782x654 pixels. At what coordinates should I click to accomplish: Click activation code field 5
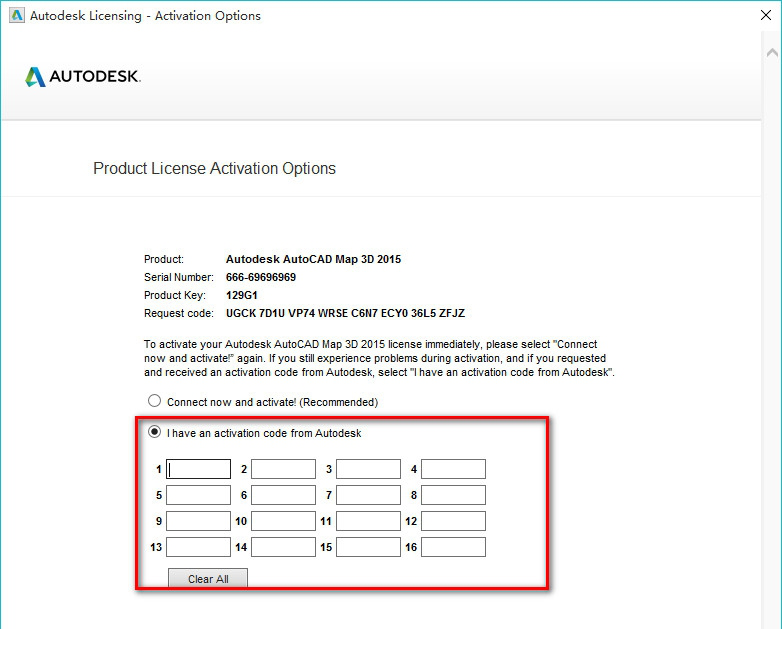pos(198,495)
